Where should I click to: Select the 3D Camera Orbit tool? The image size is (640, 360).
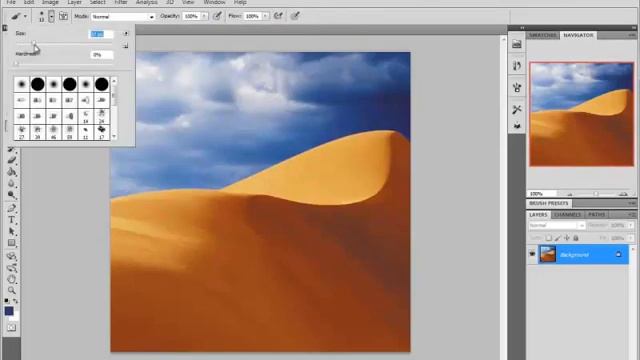pyautogui.click(x=11, y=268)
